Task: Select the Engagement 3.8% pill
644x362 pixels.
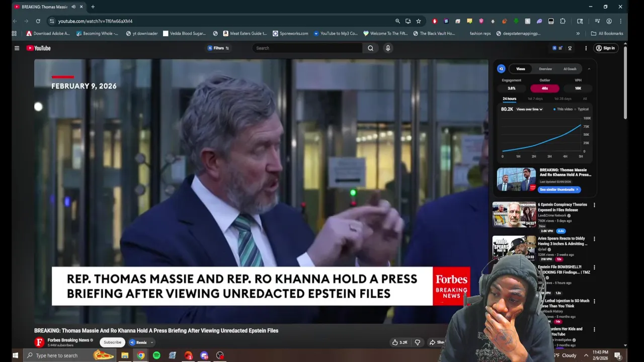Action: pyautogui.click(x=511, y=88)
